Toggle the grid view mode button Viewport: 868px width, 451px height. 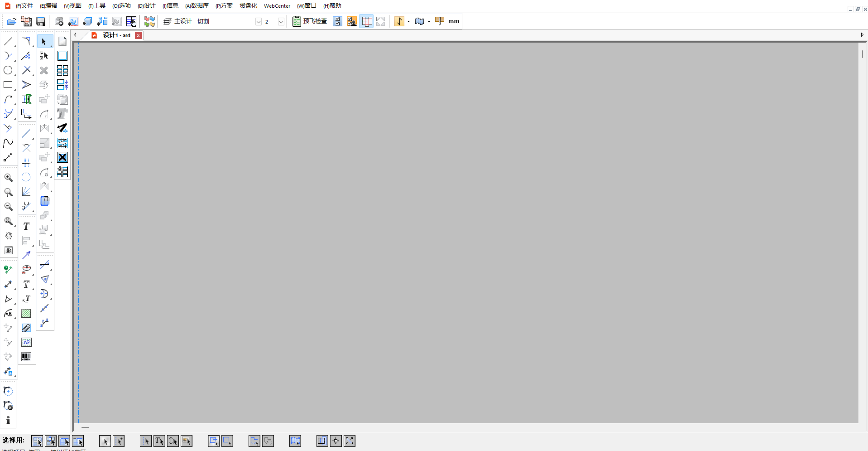pos(367,21)
